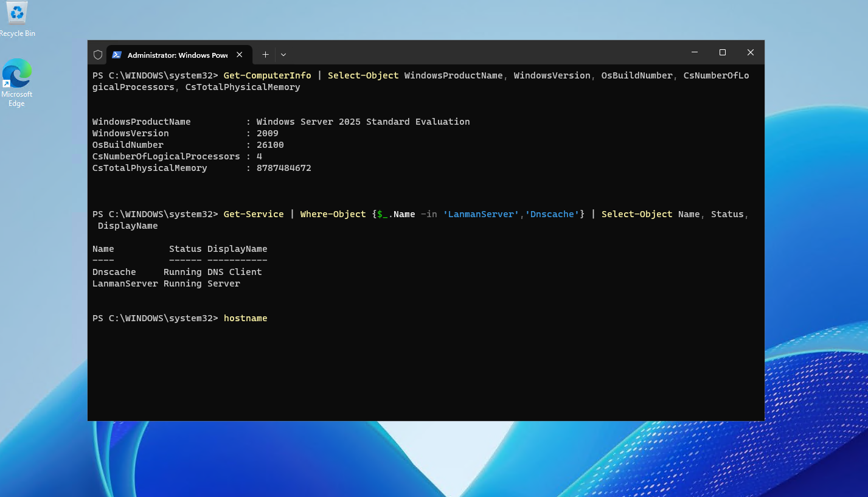Click the LanmanServer row name in output

125,283
